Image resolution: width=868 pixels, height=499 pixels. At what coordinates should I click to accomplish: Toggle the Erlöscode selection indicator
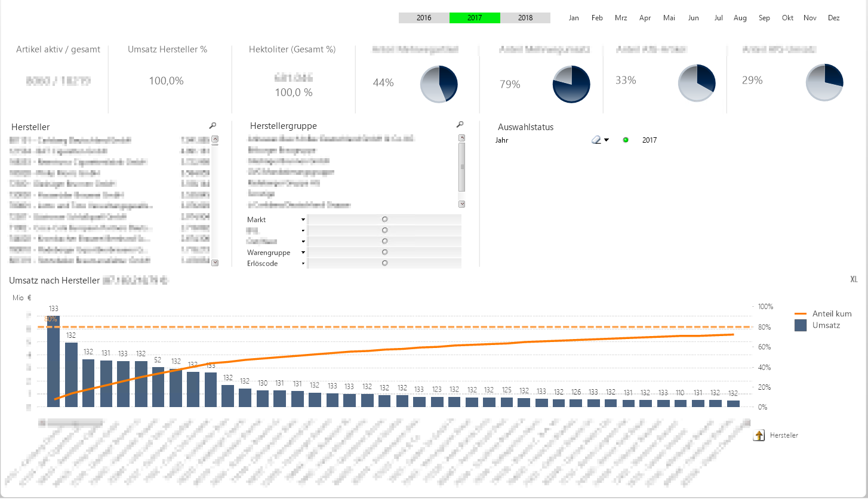click(x=384, y=263)
